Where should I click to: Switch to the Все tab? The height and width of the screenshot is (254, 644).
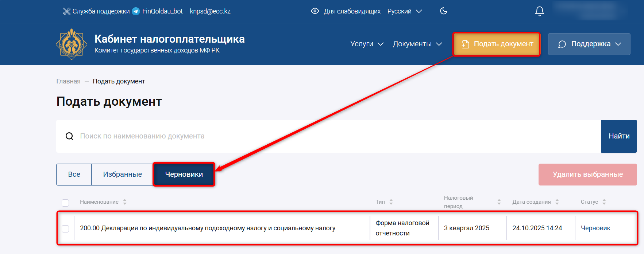74,175
